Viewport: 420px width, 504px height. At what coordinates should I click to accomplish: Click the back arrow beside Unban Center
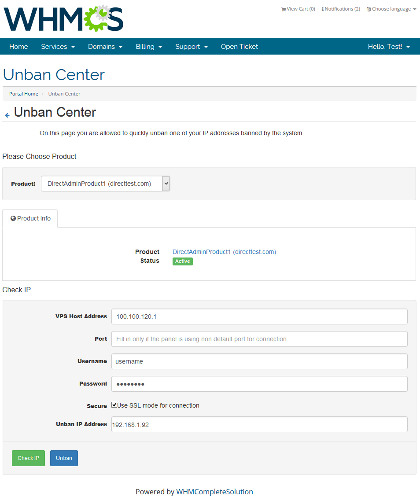pyautogui.click(x=7, y=115)
